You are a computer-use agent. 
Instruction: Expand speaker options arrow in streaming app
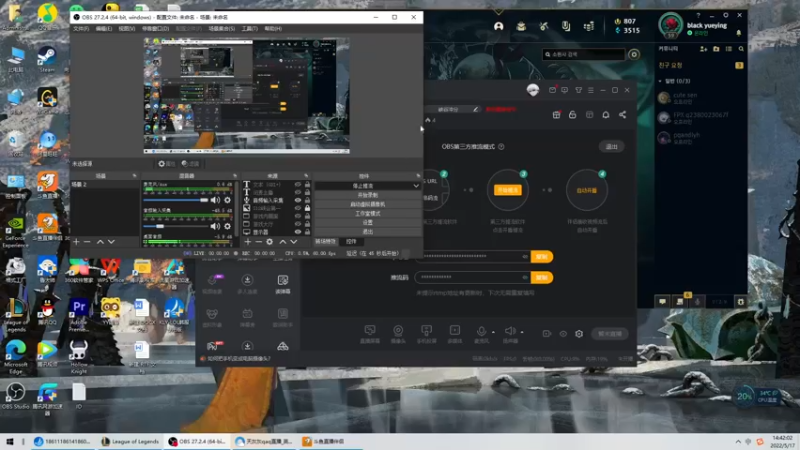coord(522,332)
